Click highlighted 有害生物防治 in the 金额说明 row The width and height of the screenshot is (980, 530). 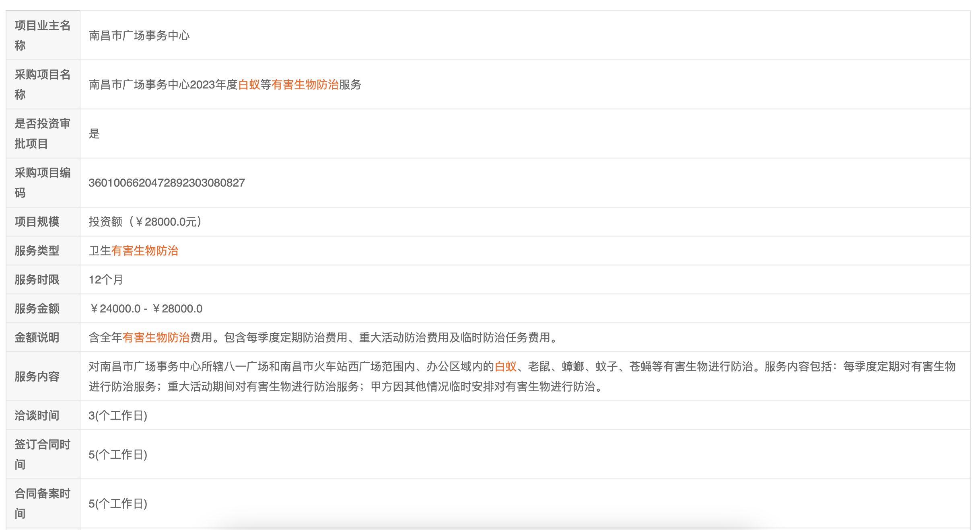click(156, 337)
